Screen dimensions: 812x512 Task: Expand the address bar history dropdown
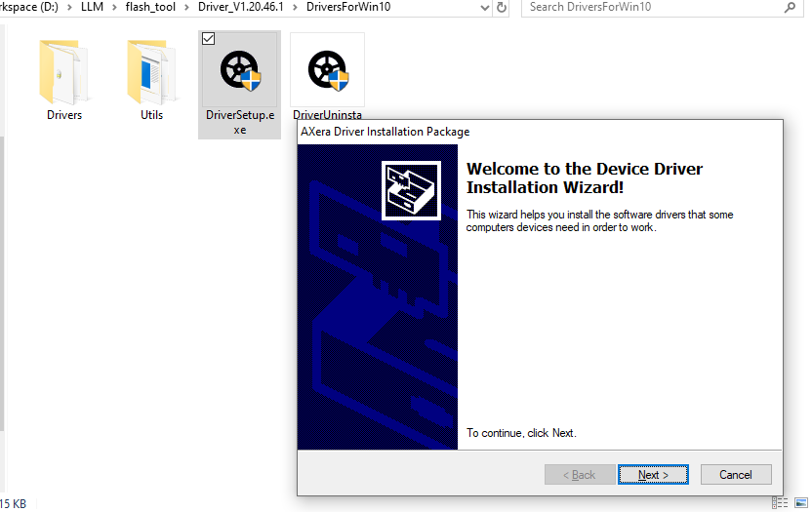pyautogui.click(x=485, y=8)
